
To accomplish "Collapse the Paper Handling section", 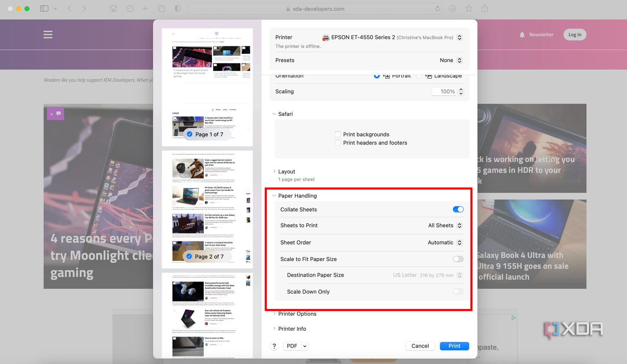I will [x=274, y=196].
